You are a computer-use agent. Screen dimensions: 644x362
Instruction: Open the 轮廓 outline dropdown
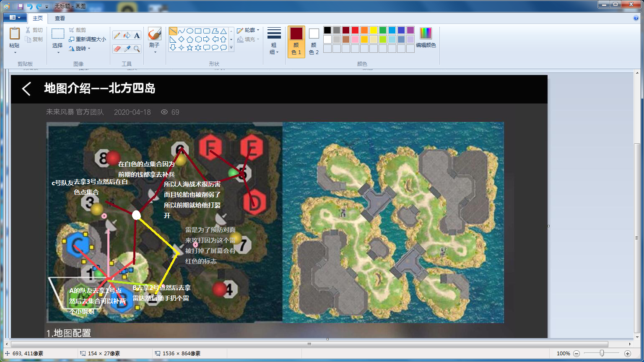pos(248,30)
